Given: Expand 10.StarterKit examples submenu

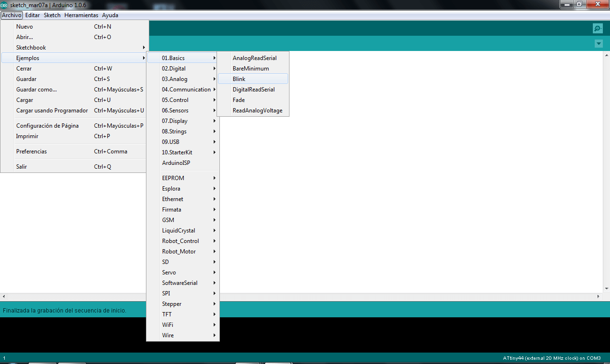Looking at the screenshot, I should click(183, 152).
